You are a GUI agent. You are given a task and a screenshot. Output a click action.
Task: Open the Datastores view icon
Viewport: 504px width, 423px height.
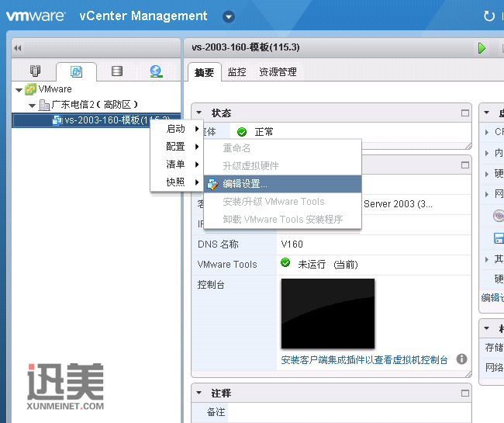[x=116, y=71]
